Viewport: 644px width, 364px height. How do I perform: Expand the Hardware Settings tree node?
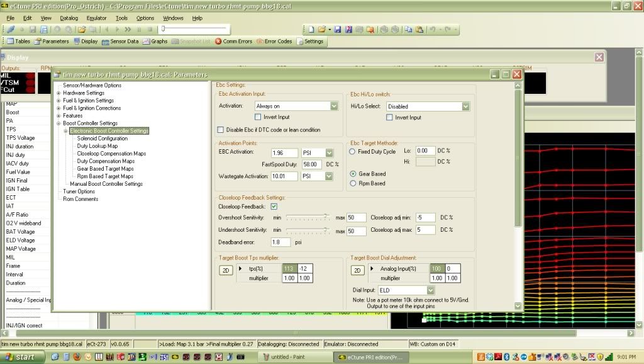click(x=58, y=93)
